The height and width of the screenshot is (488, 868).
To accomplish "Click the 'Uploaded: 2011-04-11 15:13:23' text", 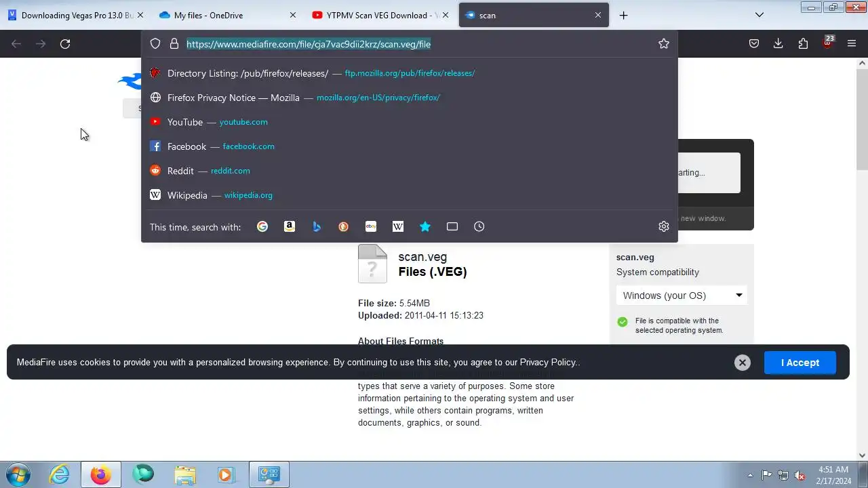I will point(420,315).
